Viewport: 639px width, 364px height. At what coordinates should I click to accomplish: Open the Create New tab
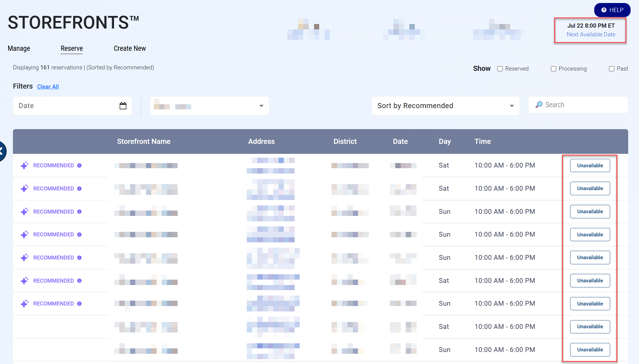130,48
